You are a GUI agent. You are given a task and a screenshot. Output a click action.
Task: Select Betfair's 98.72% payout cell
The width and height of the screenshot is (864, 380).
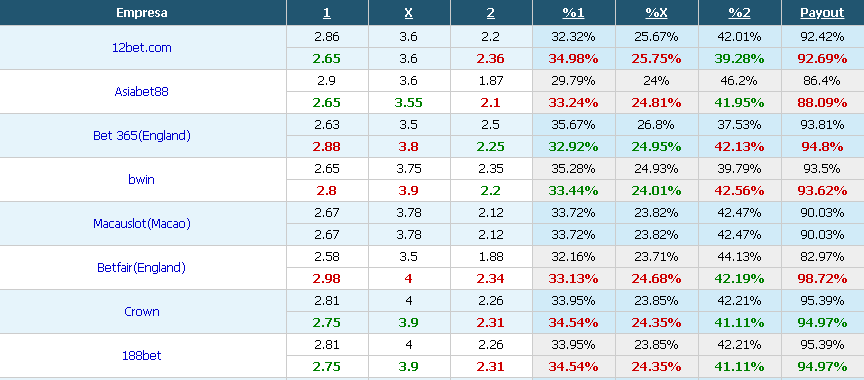click(822, 279)
